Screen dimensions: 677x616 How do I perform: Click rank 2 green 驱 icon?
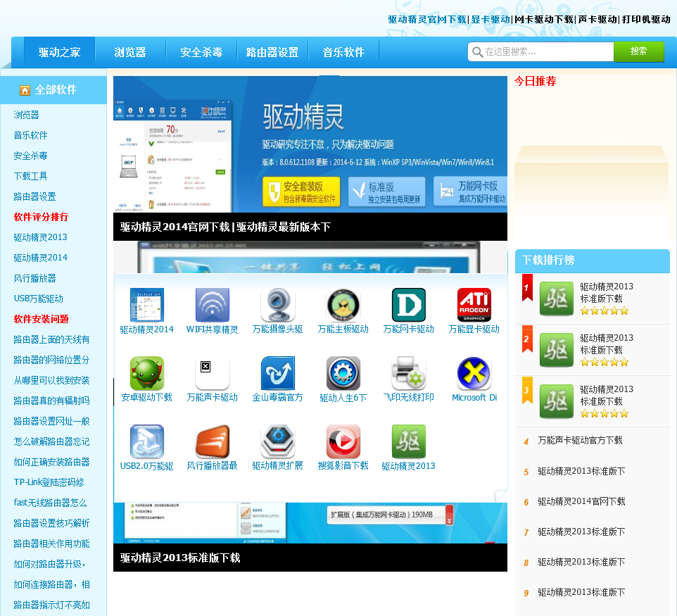click(x=557, y=350)
